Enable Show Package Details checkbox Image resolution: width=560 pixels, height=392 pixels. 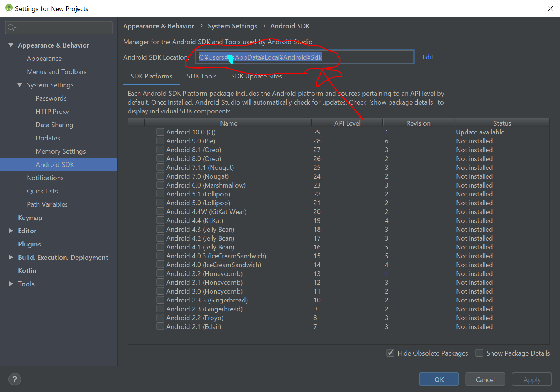(479, 353)
